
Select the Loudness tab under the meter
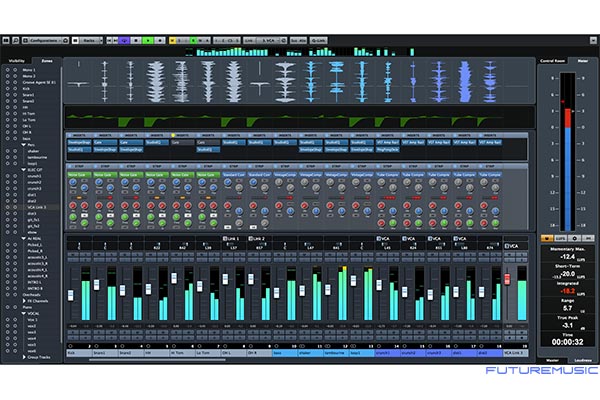(582, 360)
